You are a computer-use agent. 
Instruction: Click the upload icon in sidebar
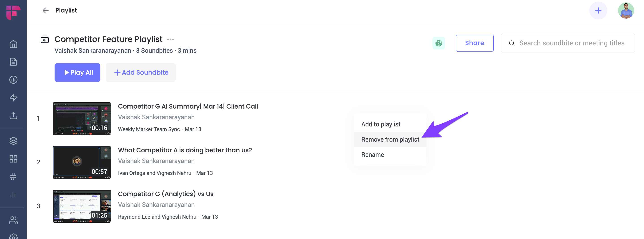pyautogui.click(x=13, y=115)
